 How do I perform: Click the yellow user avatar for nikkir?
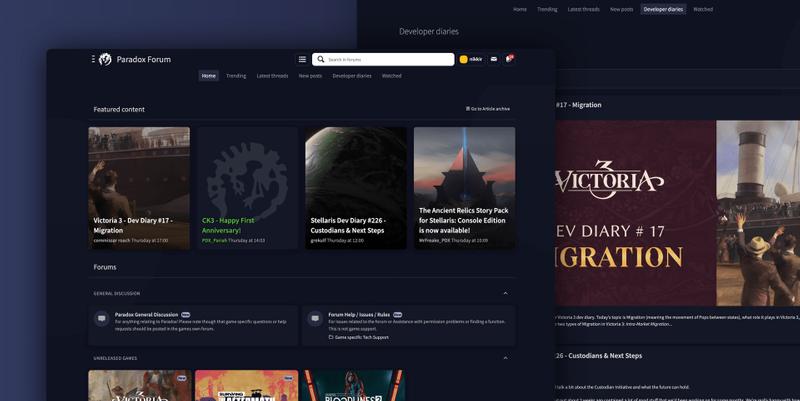point(464,59)
